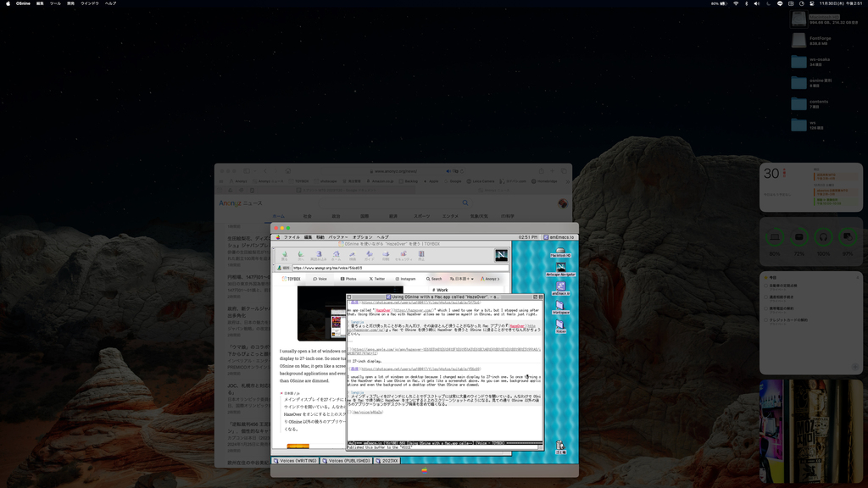Select Workspace folder on classic desktop
The image size is (868, 488).
pyautogui.click(x=561, y=308)
